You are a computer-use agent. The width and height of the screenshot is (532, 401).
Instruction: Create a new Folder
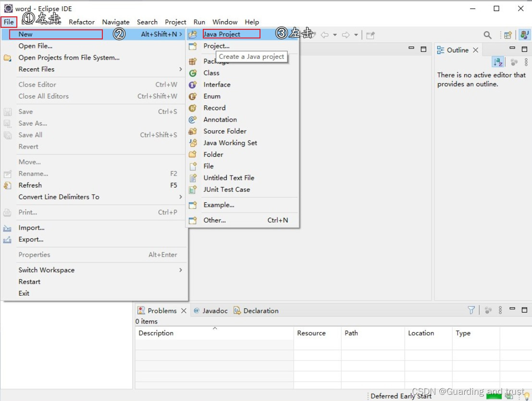point(243,154)
